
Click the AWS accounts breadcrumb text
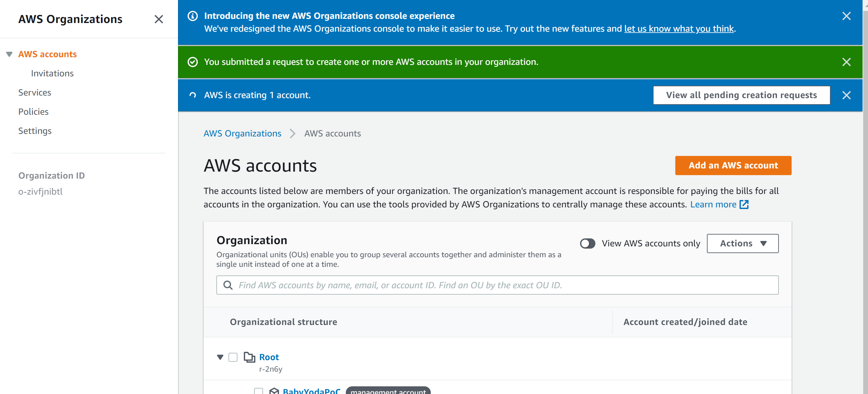pyautogui.click(x=333, y=134)
